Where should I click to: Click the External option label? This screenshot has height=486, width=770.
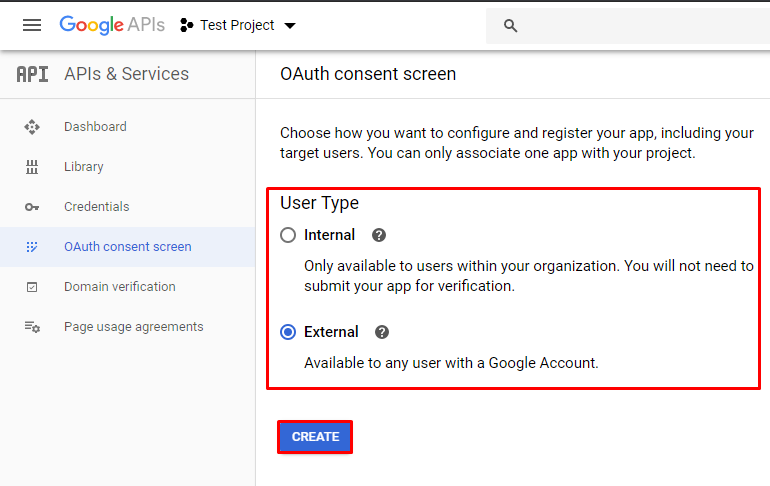tap(331, 332)
